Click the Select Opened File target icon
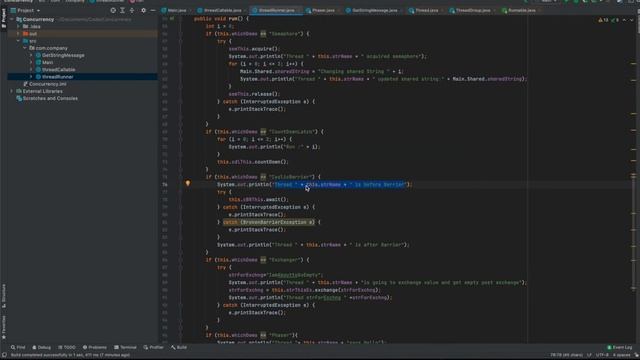 coord(113,10)
